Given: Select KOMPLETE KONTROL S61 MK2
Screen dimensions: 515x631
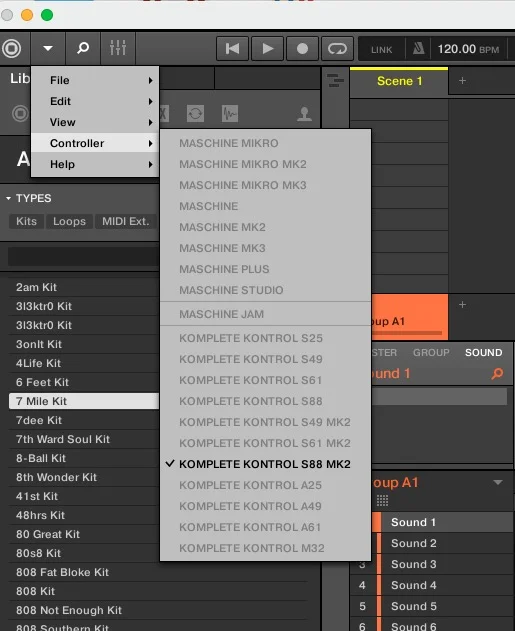Looking at the screenshot, I should click(x=266, y=443).
